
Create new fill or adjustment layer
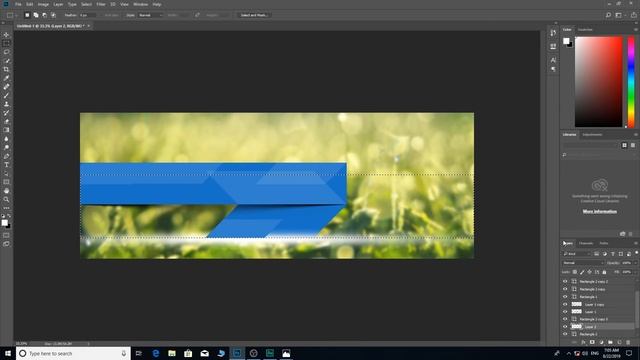point(601,342)
